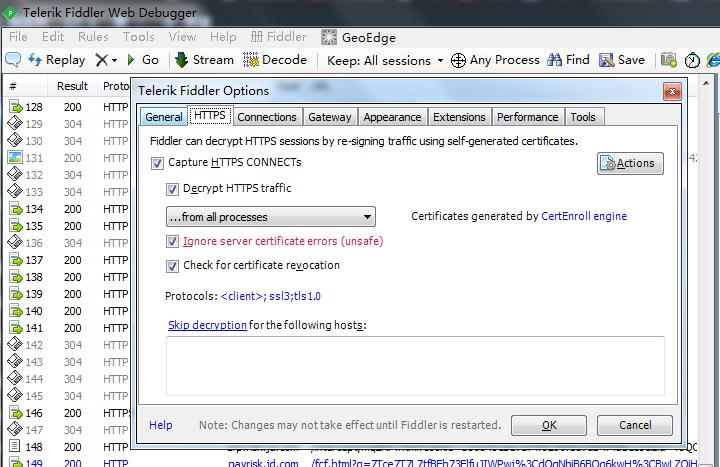Click the Find binoculars button
The image size is (720, 467).
click(568, 60)
